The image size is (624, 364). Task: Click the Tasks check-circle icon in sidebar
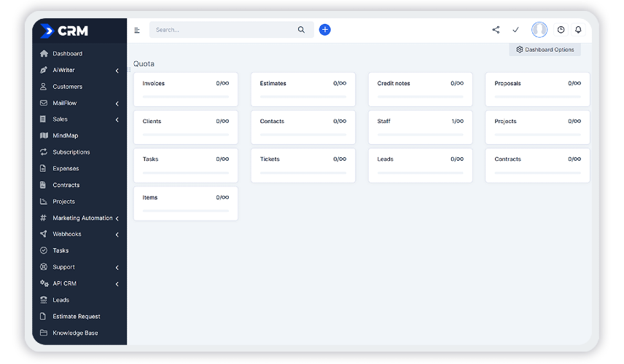tap(44, 250)
